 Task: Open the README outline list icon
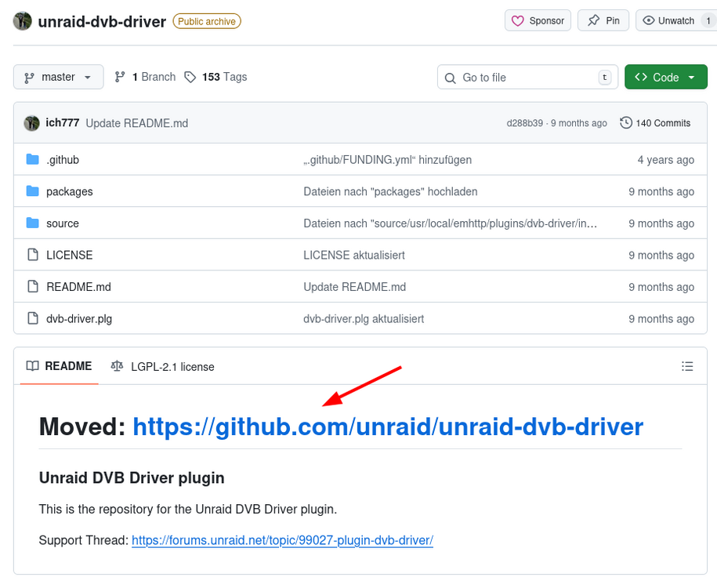click(x=687, y=366)
